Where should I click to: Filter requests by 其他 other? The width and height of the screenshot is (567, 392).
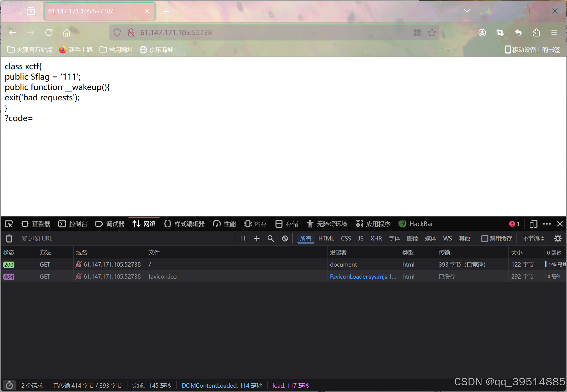pyautogui.click(x=464, y=238)
